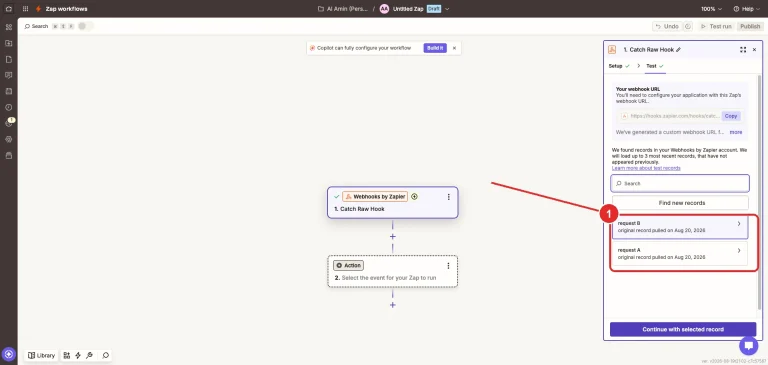This screenshot has height=365, width=768.
Task: Open three-dot menu on the Action step
Action: [448, 266]
